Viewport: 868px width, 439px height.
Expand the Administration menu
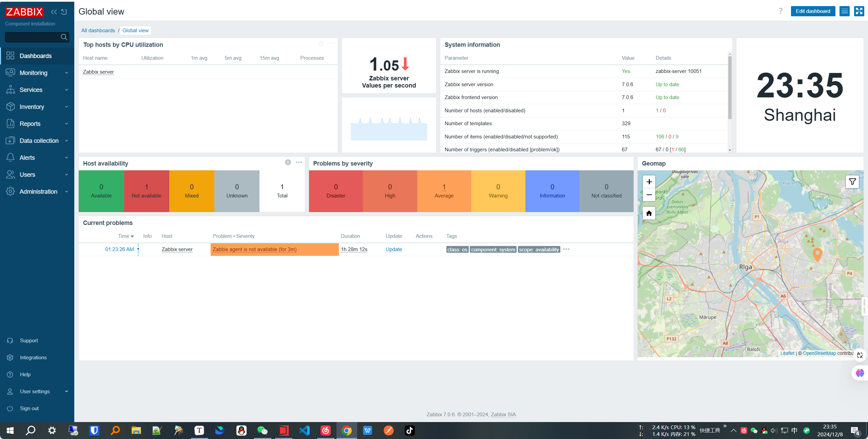coord(37,192)
